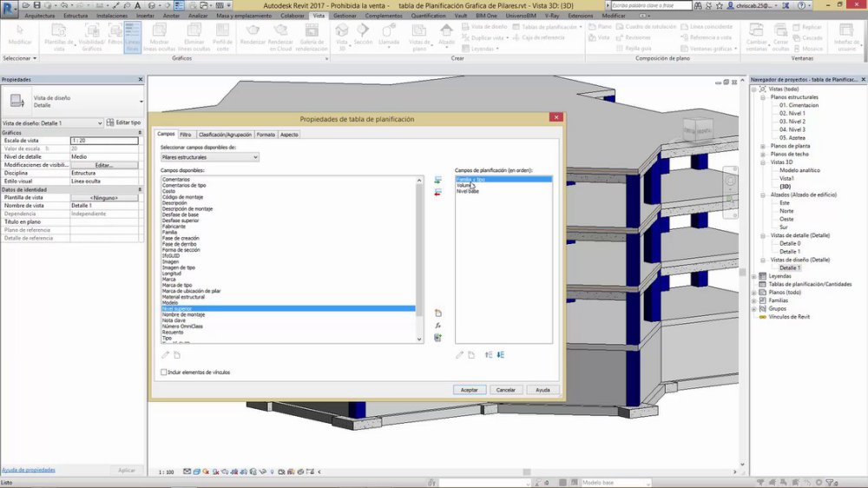The image size is (868, 488).
Task: Open Revit application menu R logo
Action: (x=9, y=10)
